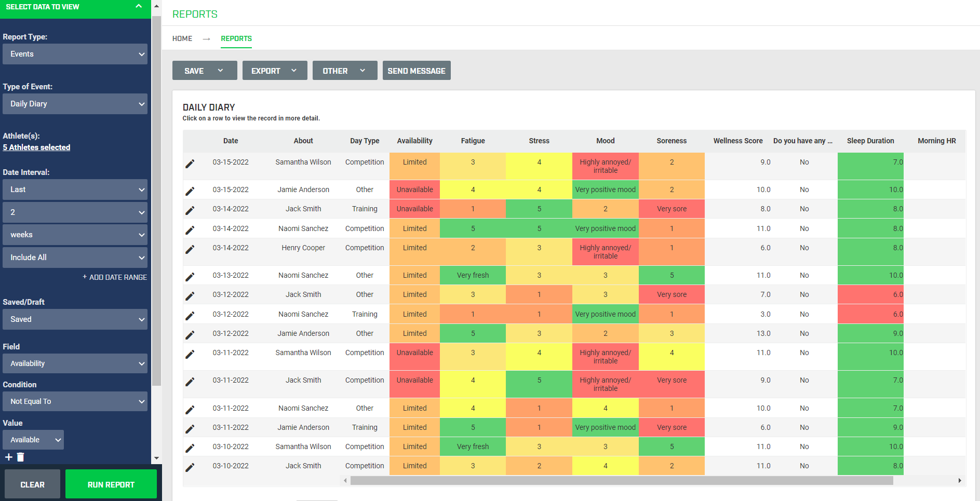This screenshot has width=980, height=501.
Task: Run the report
Action: point(111,484)
